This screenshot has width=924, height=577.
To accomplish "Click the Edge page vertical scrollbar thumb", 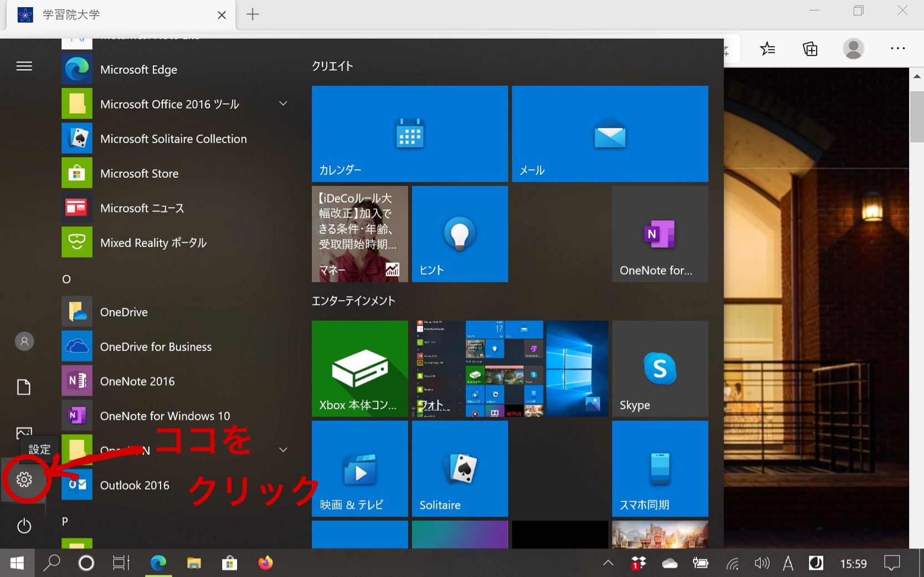I will [916, 117].
